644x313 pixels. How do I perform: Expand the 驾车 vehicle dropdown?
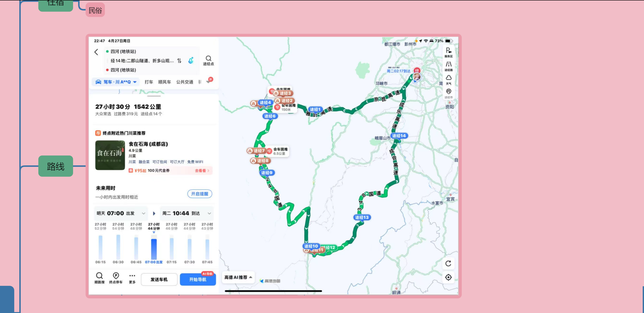pos(116,82)
